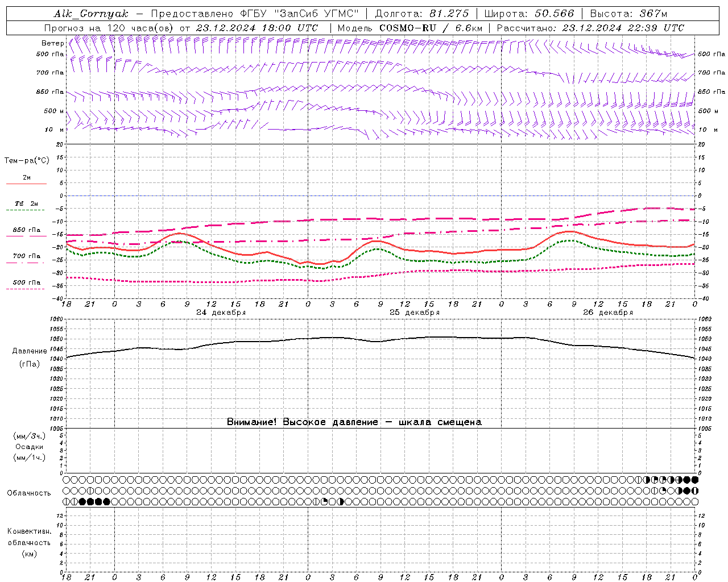This screenshot has width=728, height=582.
Task: Click the '2м' temperature legend label
Action: coord(27,177)
